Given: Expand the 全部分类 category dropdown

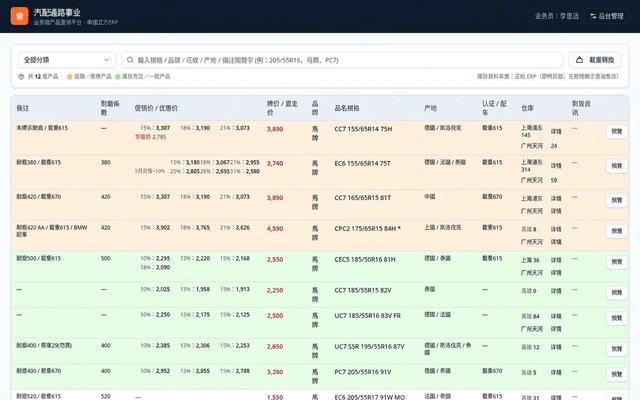Looking at the screenshot, I should (67, 60).
